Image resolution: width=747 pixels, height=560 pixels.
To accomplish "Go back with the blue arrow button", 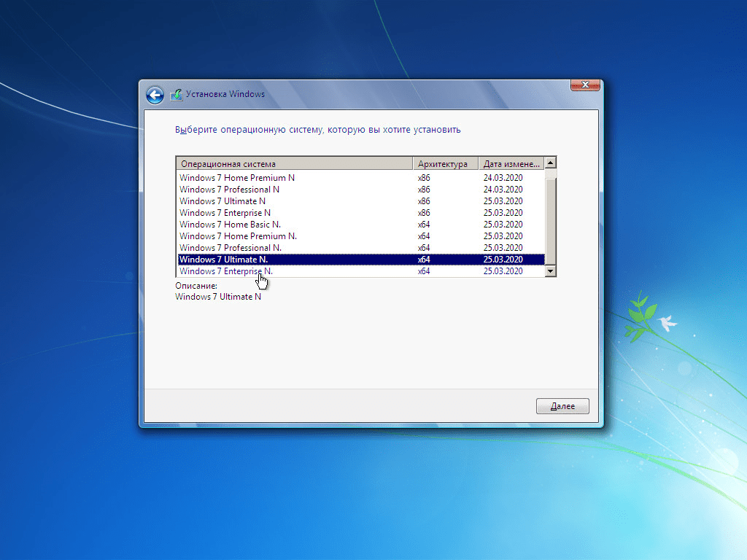I will click(x=155, y=96).
